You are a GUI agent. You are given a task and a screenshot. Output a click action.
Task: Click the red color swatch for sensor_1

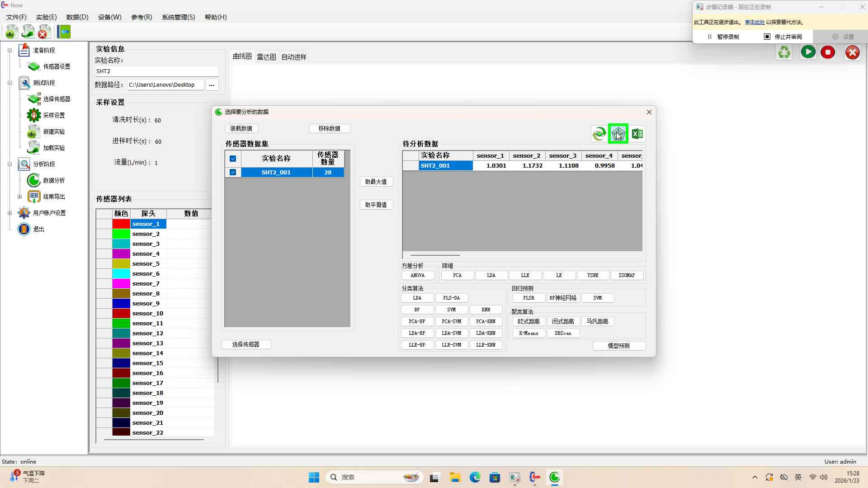[x=121, y=224]
